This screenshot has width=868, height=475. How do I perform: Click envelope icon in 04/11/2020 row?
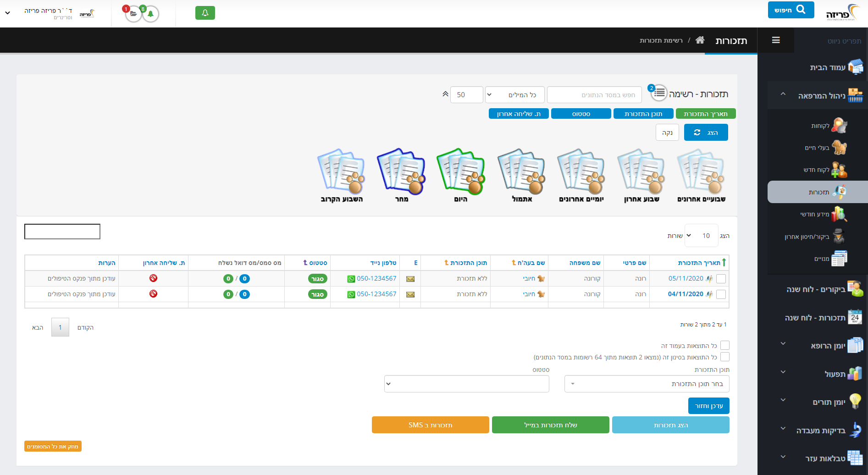pos(410,294)
